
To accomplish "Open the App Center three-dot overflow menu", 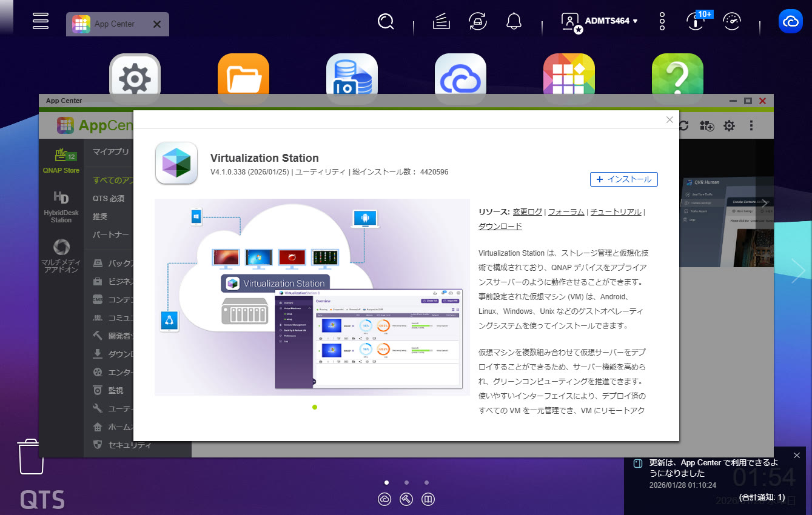I will [x=751, y=126].
